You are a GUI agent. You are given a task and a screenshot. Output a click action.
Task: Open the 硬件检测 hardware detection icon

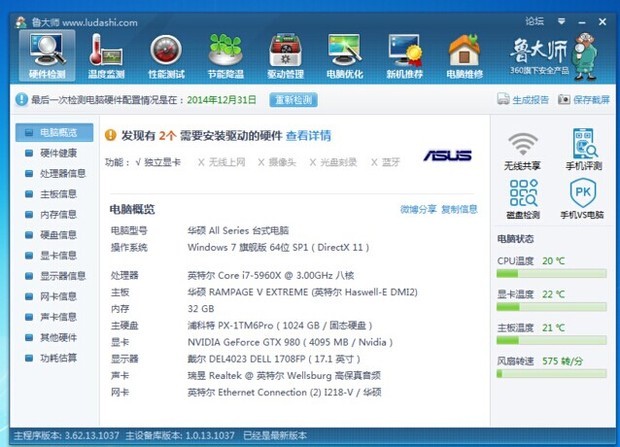47,55
